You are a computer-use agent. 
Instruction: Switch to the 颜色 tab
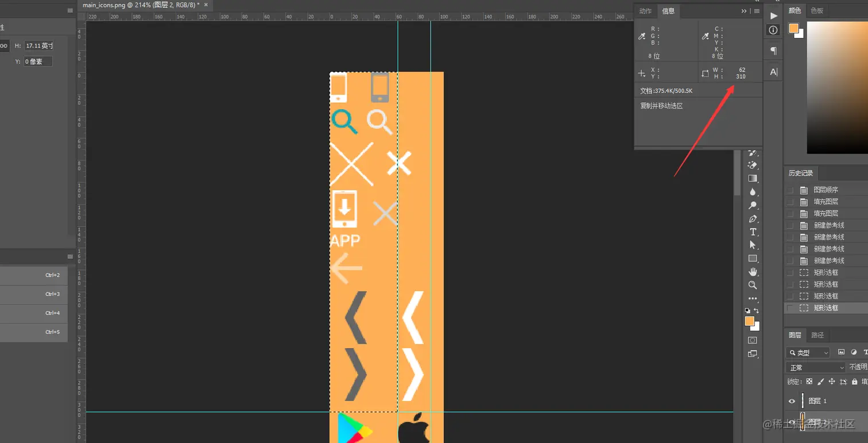[x=795, y=10]
